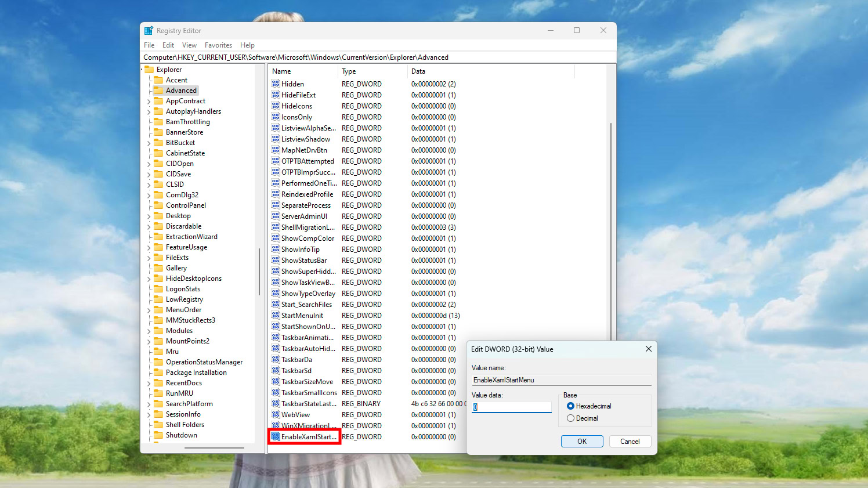Click the WebView DWORD value icon
Image resolution: width=868 pixels, height=488 pixels.
276,415
